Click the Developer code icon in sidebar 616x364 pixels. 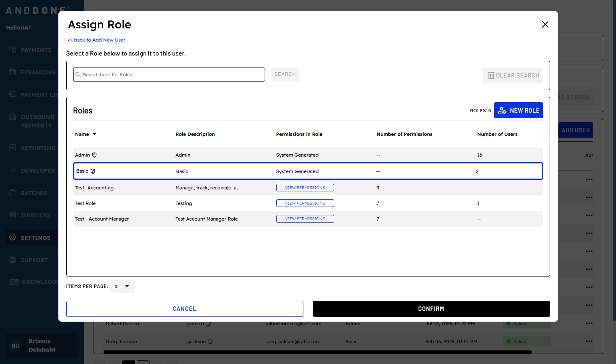point(13,170)
